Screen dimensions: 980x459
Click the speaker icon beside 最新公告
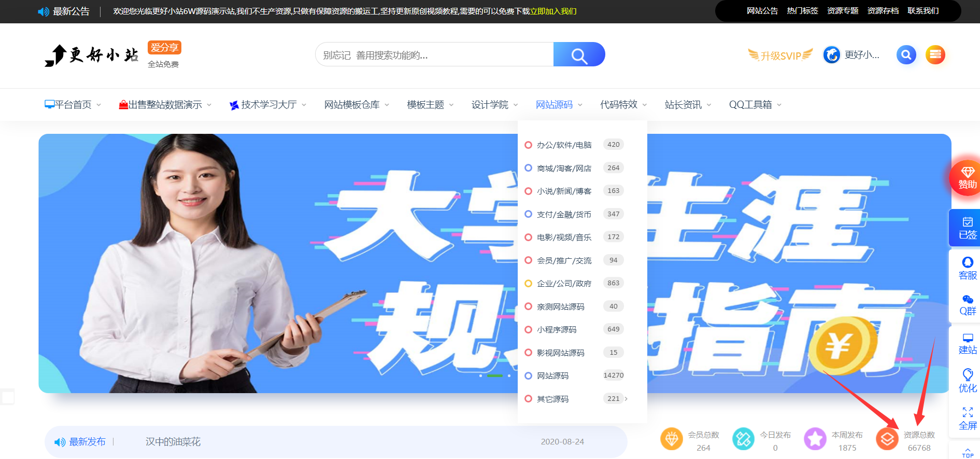pos(44,11)
